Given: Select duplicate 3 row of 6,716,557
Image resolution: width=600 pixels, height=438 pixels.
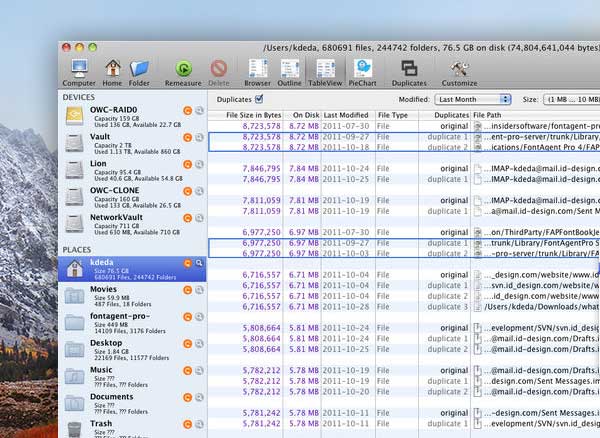Looking at the screenshot, I should click(404, 307).
